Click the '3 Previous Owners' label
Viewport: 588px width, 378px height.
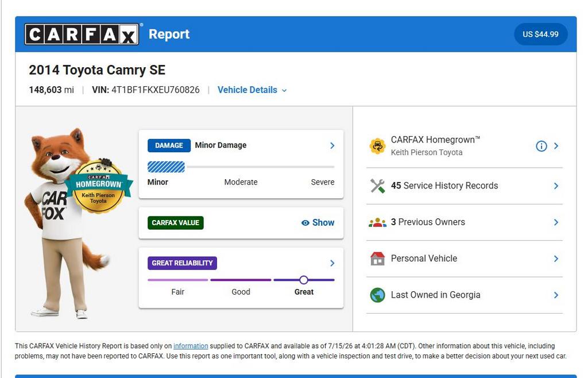coord(428,222)
